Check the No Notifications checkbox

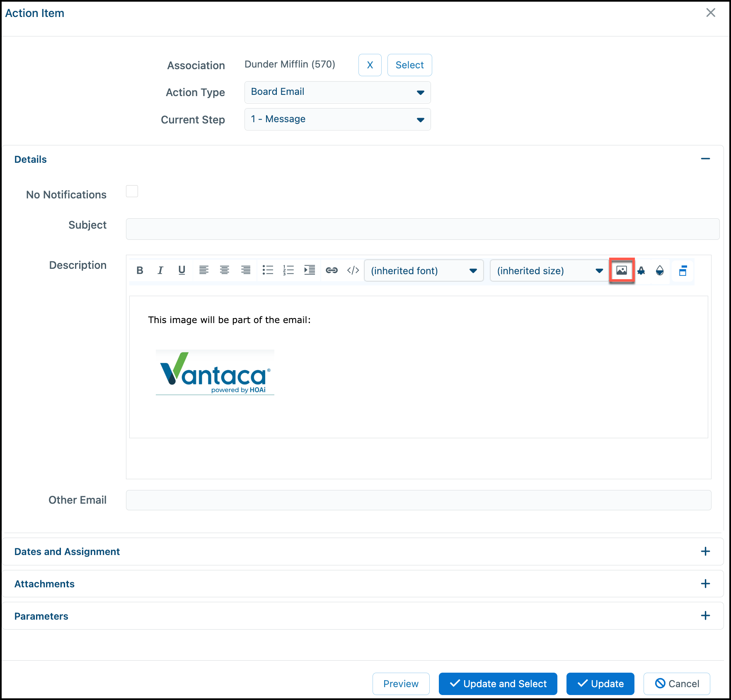(x=132, y=191)
